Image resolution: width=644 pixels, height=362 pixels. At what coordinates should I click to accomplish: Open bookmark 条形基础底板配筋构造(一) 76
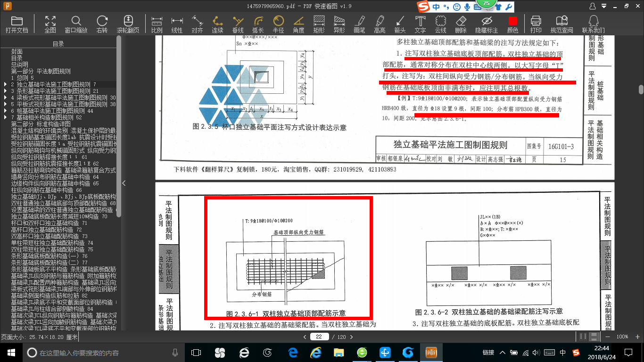coord(49,255)
